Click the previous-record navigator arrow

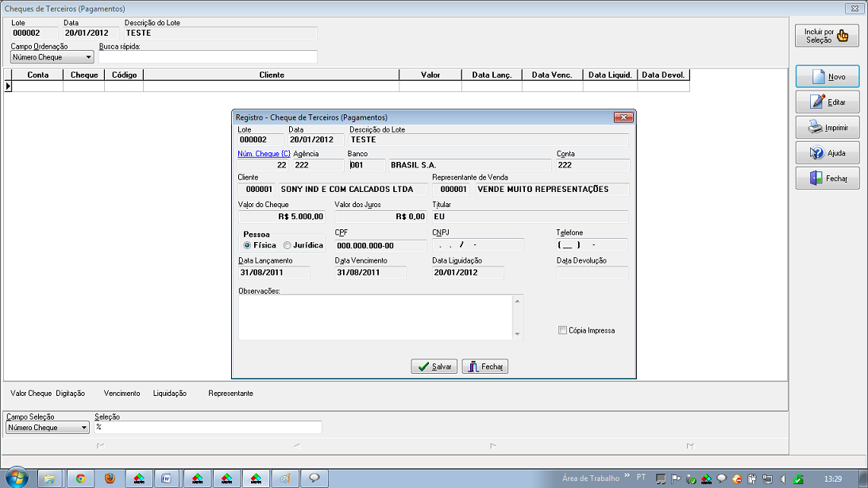[x=297, y=445]
